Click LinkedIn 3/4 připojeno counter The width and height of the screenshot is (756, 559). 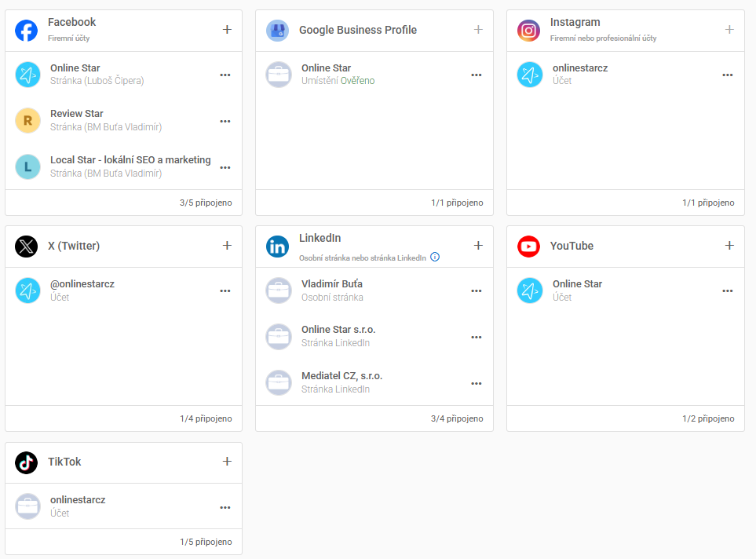(x=457, y=418)
